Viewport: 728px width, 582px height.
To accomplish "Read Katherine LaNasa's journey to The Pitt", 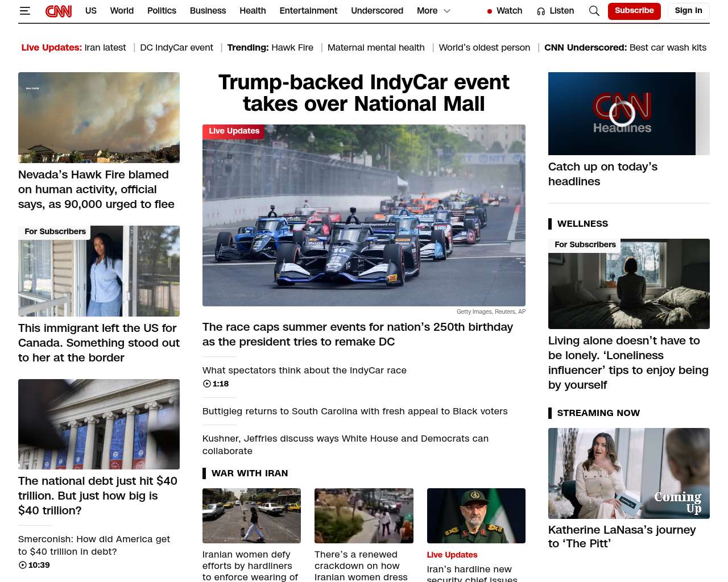I will point(622,537).
